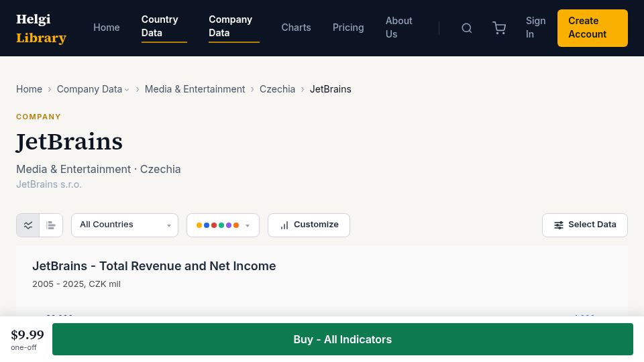Click the Create Account button
The height and width of the screenshot is (362, 644).
click(592, 28)
